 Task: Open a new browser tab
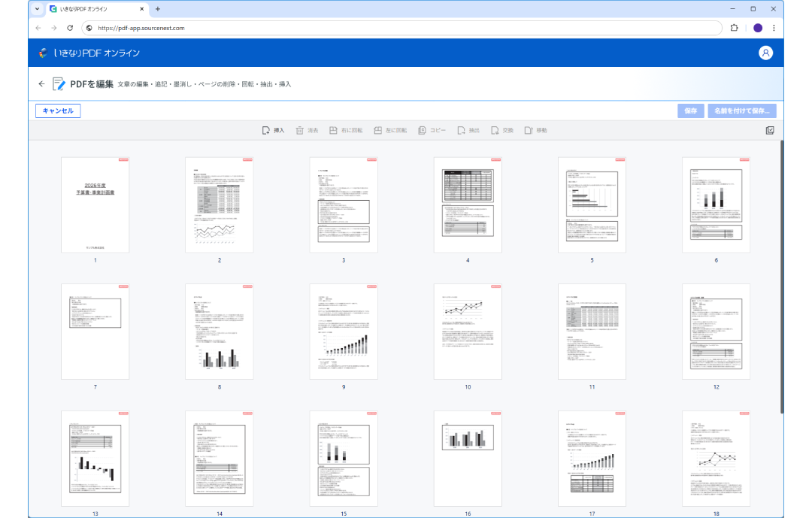click(158, 9)
